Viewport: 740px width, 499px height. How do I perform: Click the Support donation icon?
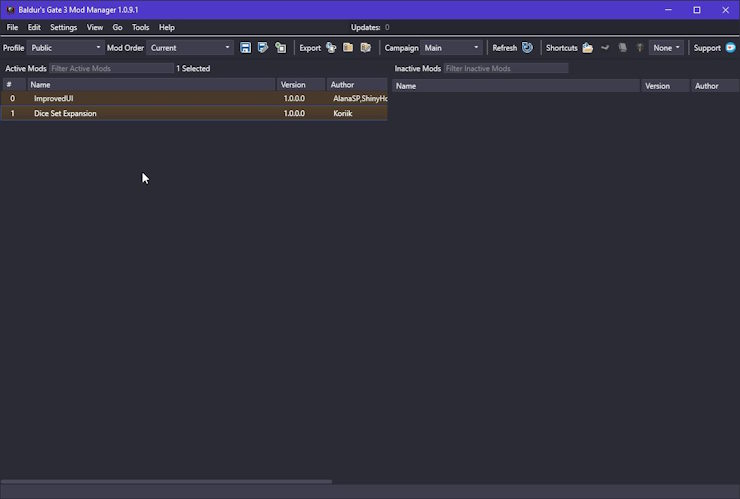coord(730,48)
